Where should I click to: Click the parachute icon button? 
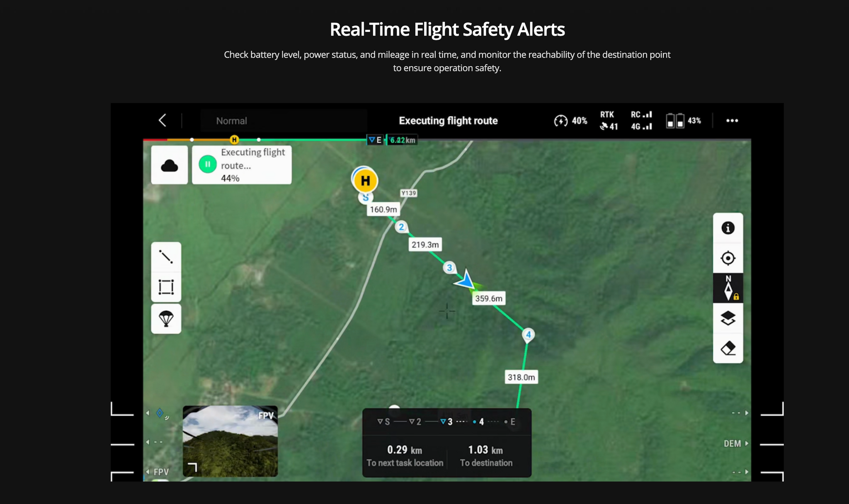[166, 318]
